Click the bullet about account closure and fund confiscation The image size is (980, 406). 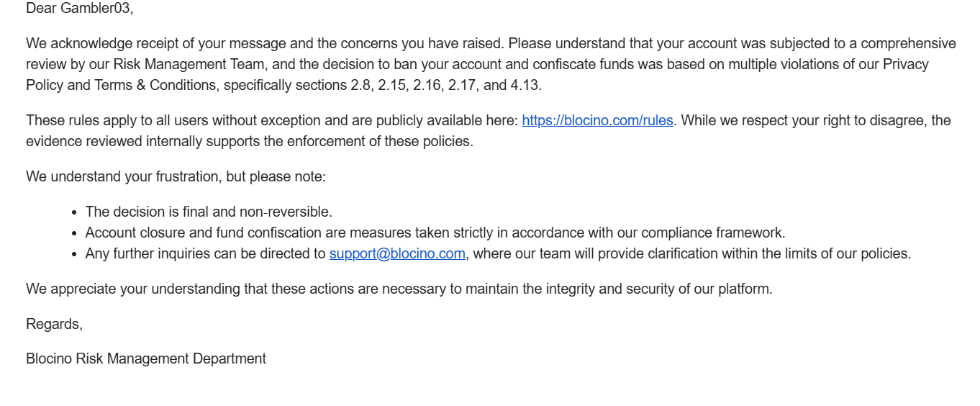(435, 233)
